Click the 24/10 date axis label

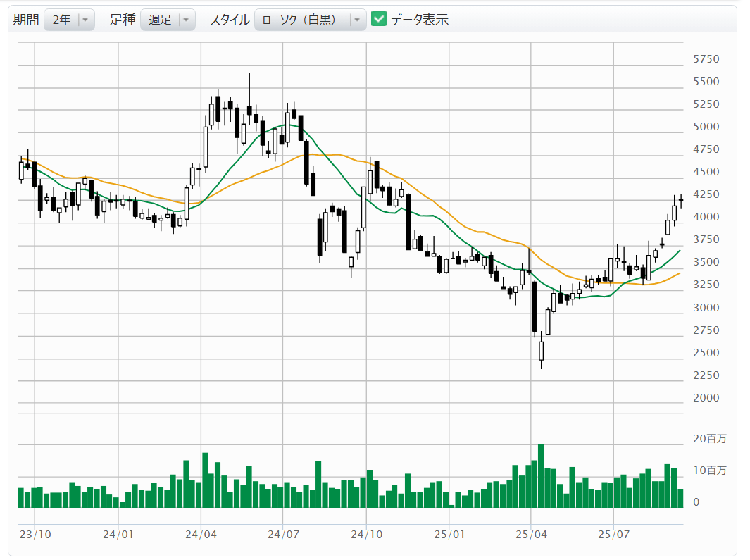click(366, 534)
